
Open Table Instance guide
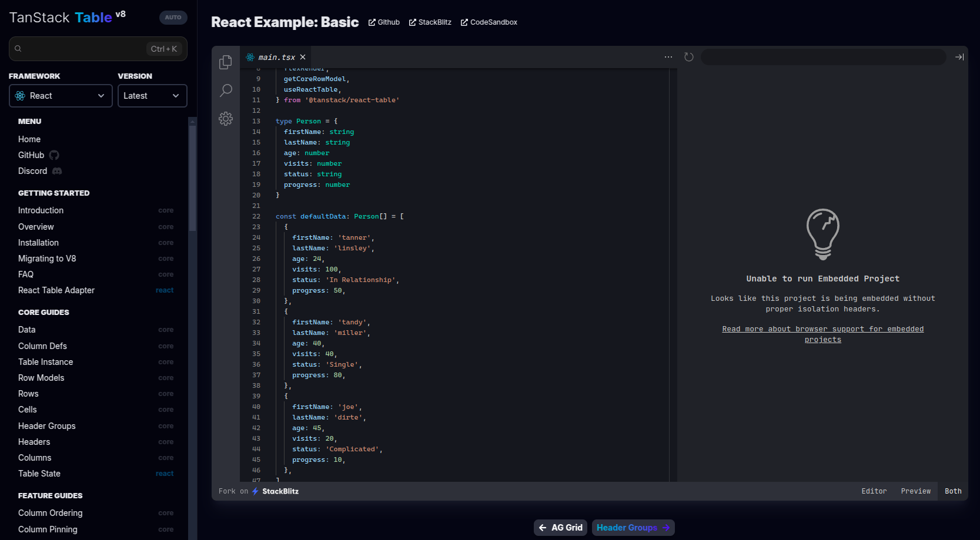point(96,362)
